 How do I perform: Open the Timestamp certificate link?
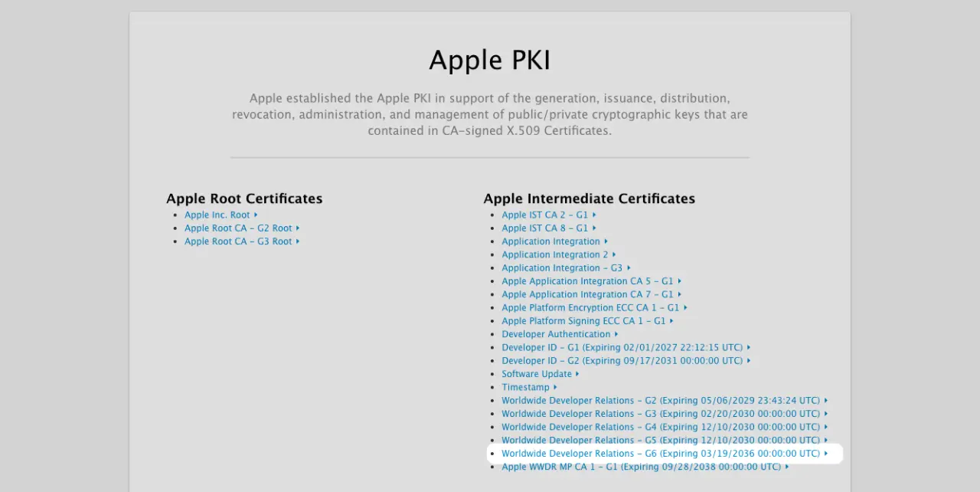click(x=530, y=388)
